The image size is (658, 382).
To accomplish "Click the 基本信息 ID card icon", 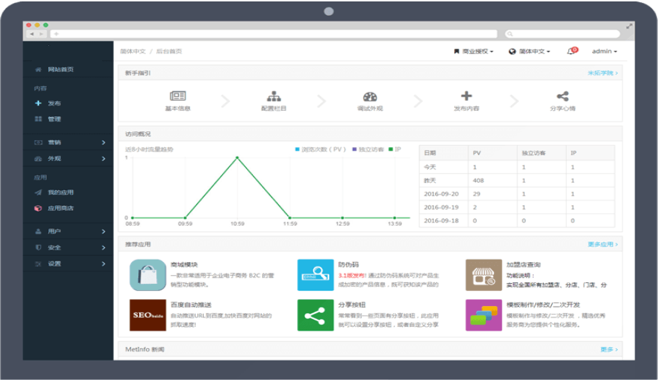I will pos(178,96).
